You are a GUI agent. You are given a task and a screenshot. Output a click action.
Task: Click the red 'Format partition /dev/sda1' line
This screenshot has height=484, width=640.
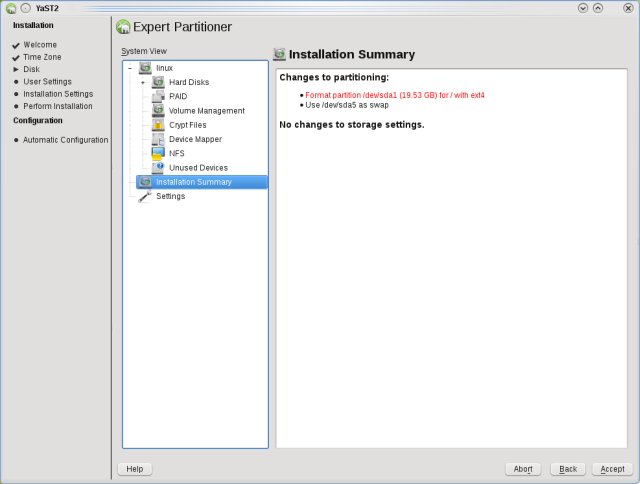click(395, 95)
